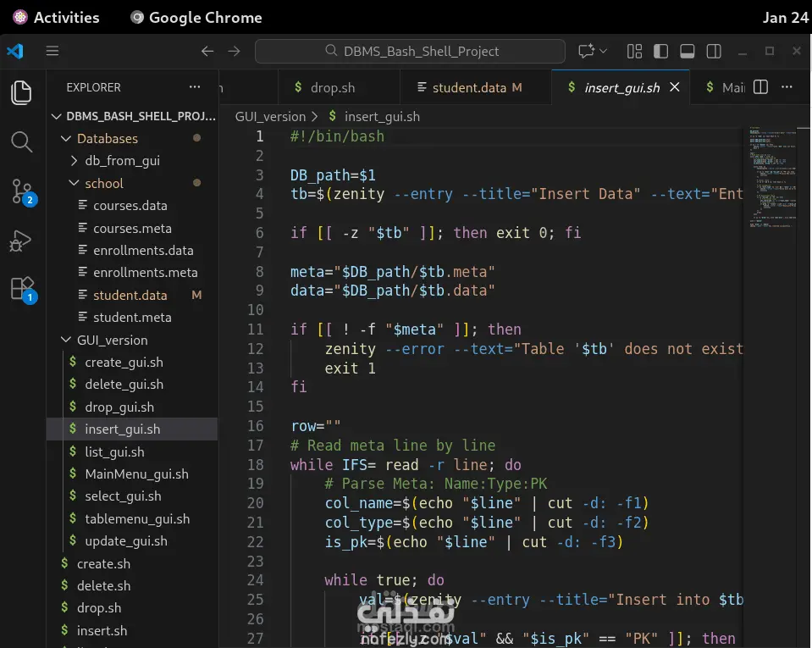This screenshot has height=648, width=812.
Task: Collapse the GUI_version folder
Action: pyautogui.click(x=112, y=340)
